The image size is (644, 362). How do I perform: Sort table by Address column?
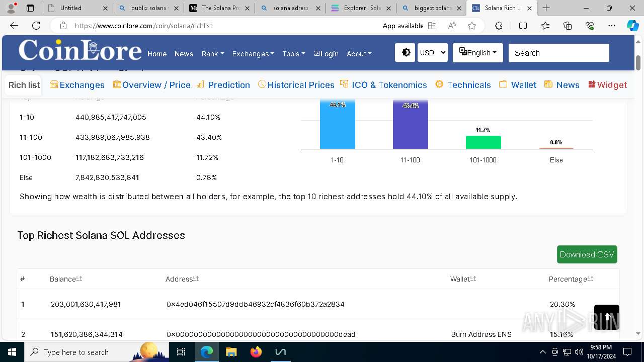[x=182, y=279]
